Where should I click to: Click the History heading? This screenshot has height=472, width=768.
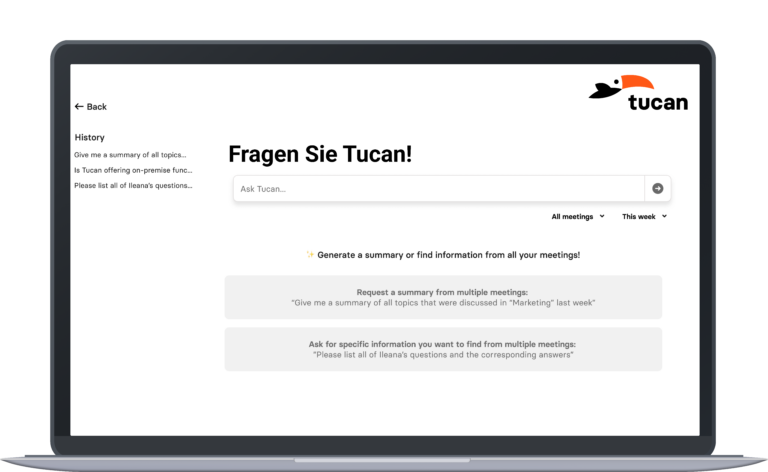click(90, 138)
